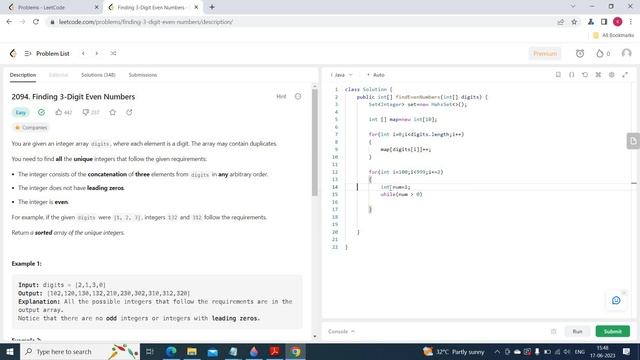Open Microsoft Edge from taskbar
Screen dimensions: 640x360
[x=171, y=351]
